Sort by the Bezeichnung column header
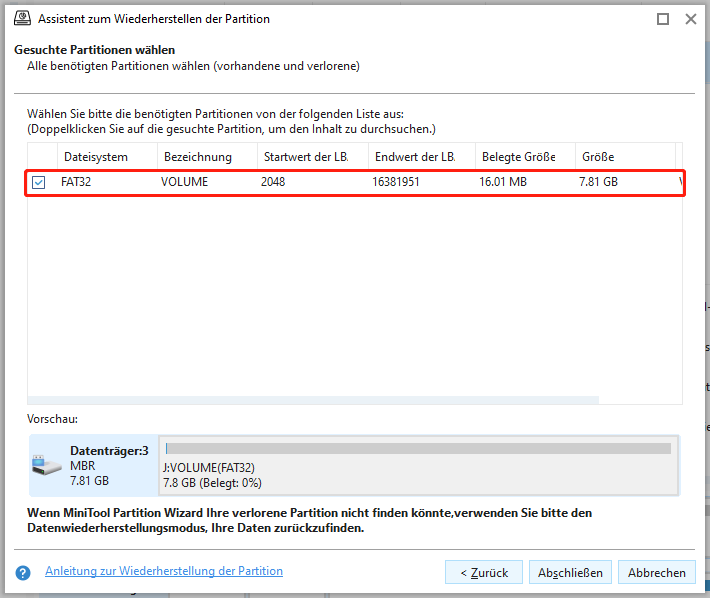 coord(207,157)
